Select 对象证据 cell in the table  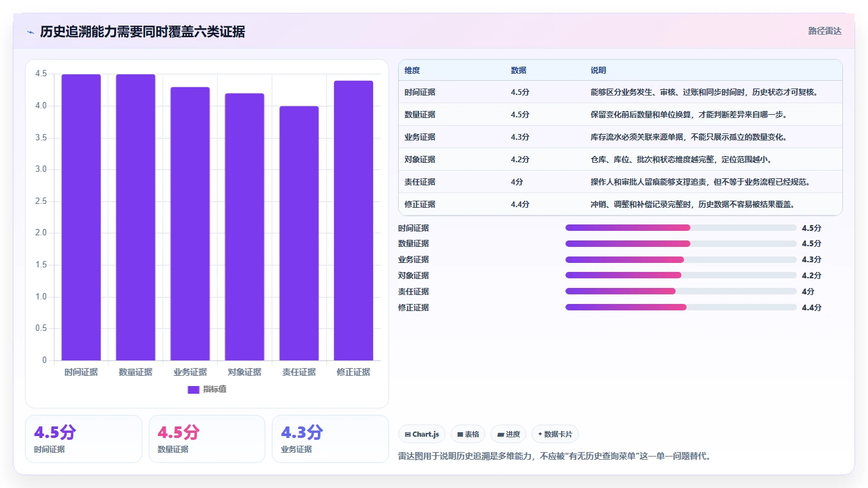point(420,160)
